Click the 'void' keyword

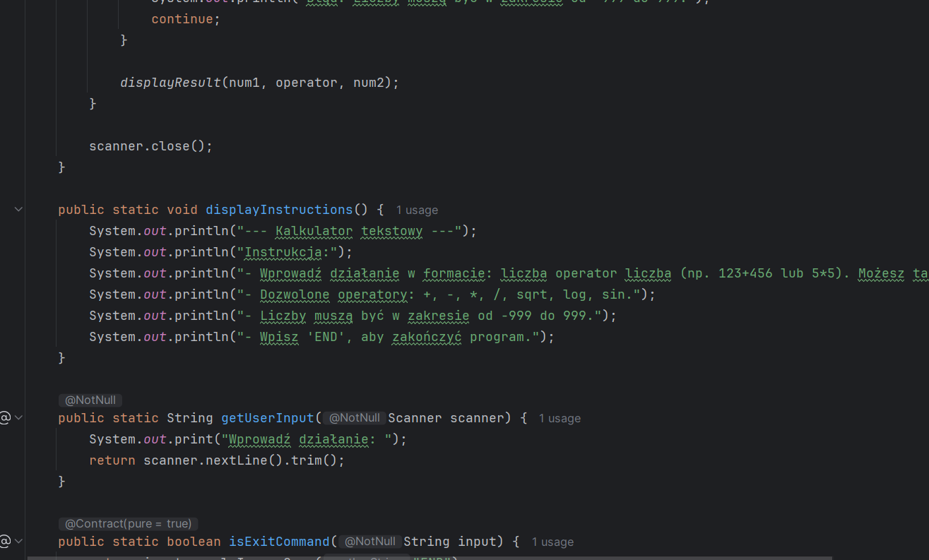[x=182, y=210]
